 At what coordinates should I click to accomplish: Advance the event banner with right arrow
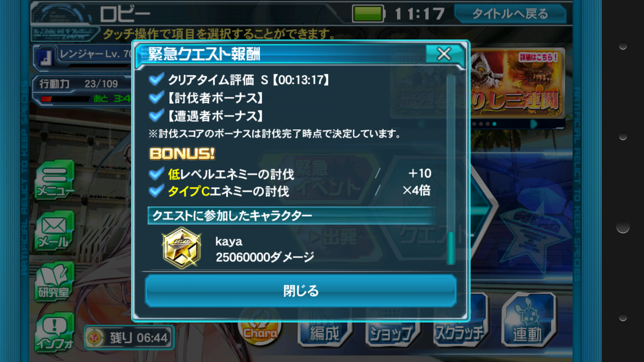coord(534,124)
